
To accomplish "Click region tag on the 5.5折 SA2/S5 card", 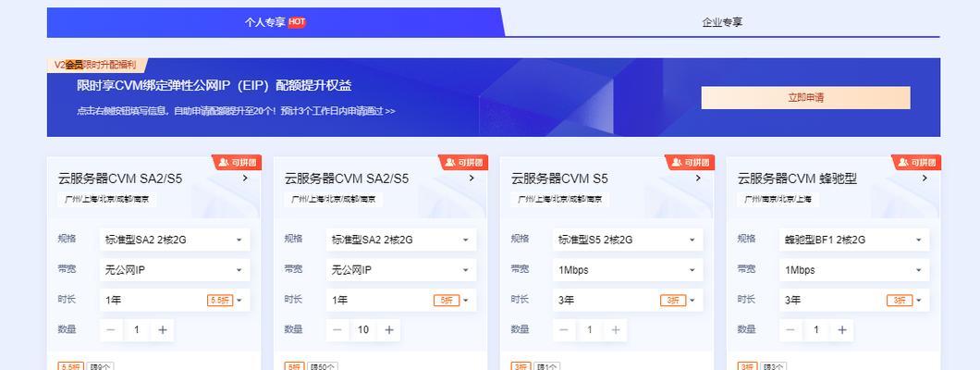I will (107, 200).
